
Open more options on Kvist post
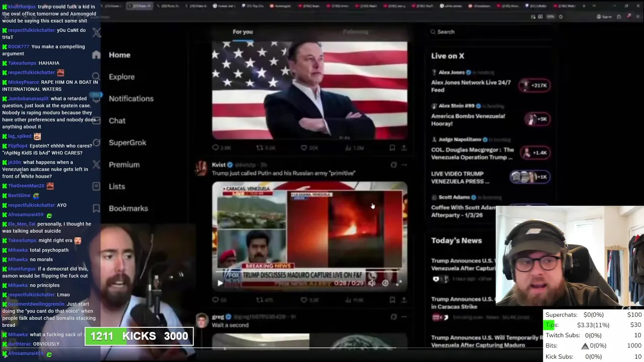(404, 165)
